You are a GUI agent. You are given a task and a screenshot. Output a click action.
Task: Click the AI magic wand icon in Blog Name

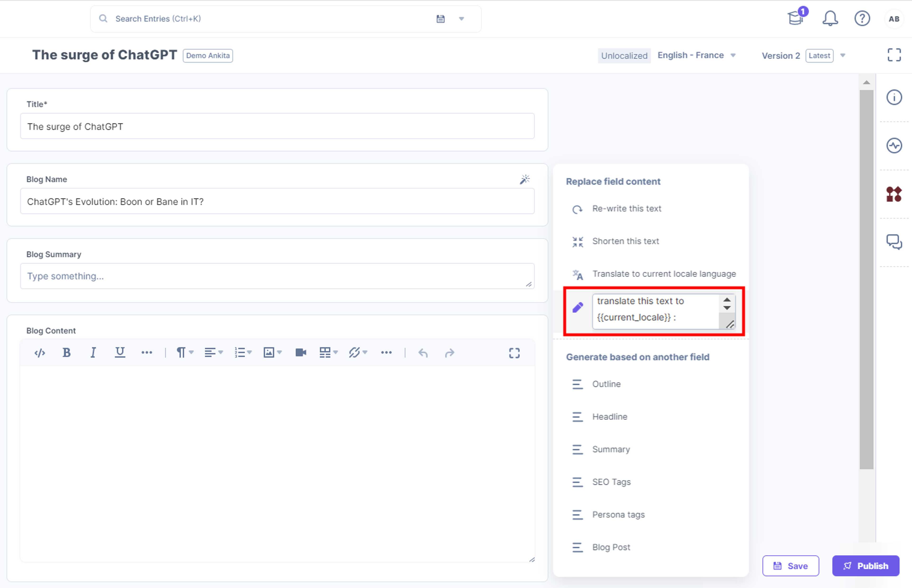[525, 179]
